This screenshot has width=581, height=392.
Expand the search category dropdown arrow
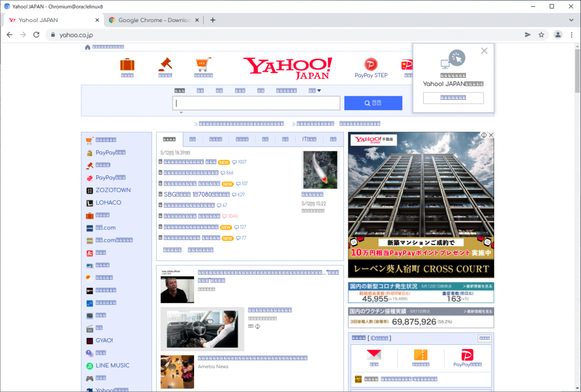coord(319,90)
